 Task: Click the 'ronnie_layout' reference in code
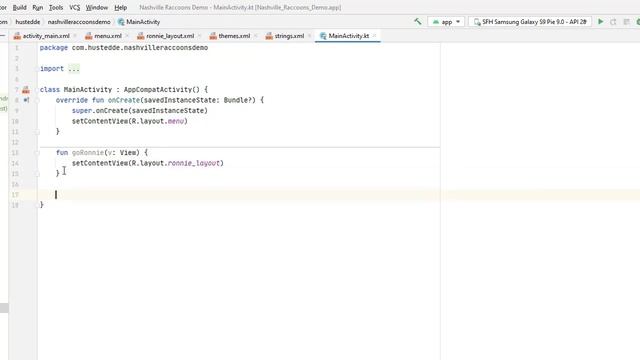[193, 163]
